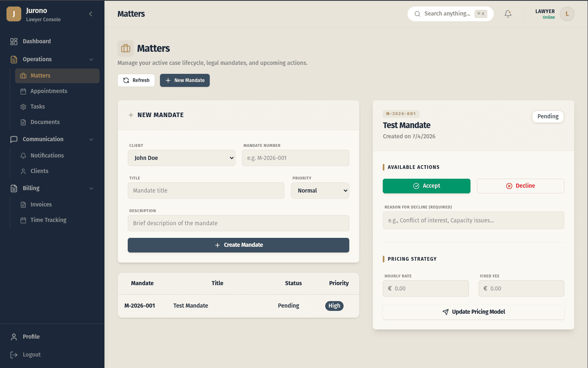Open the lawyer avatar L menu

(x=567, y=14)
